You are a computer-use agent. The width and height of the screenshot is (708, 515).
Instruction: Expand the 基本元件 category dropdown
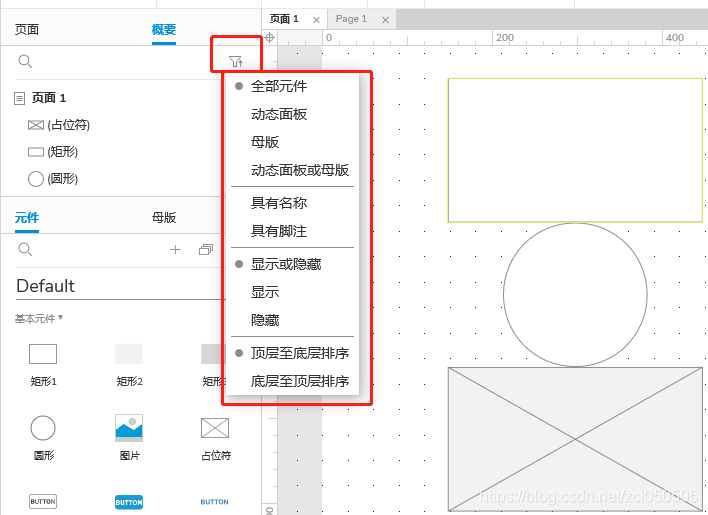(39, 318)
